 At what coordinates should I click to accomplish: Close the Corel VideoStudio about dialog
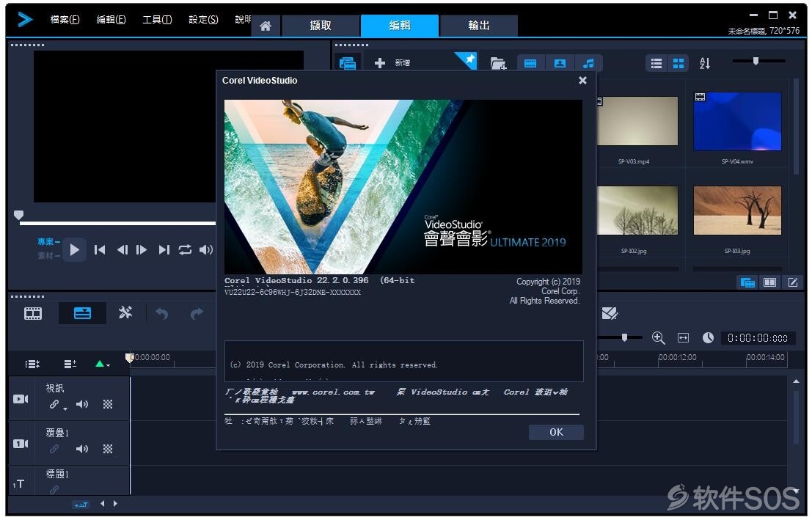click(582, 80)
